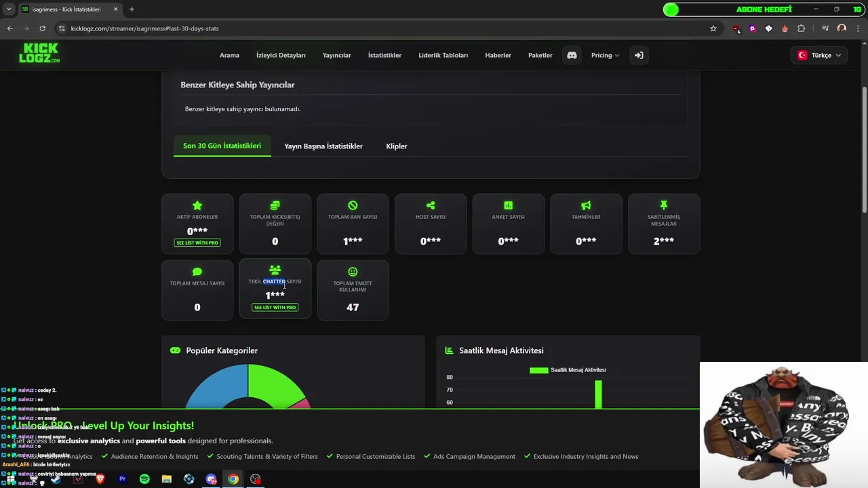Click the Unlock PRO banner heading
The height and width of the screenshot is (488, 868).
(x=104, y=426)
